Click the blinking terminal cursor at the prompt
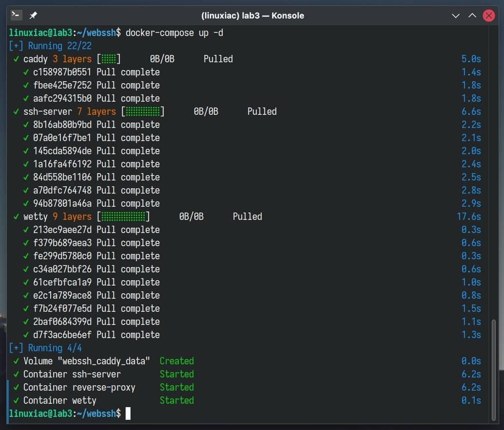 tap(129, 413)
